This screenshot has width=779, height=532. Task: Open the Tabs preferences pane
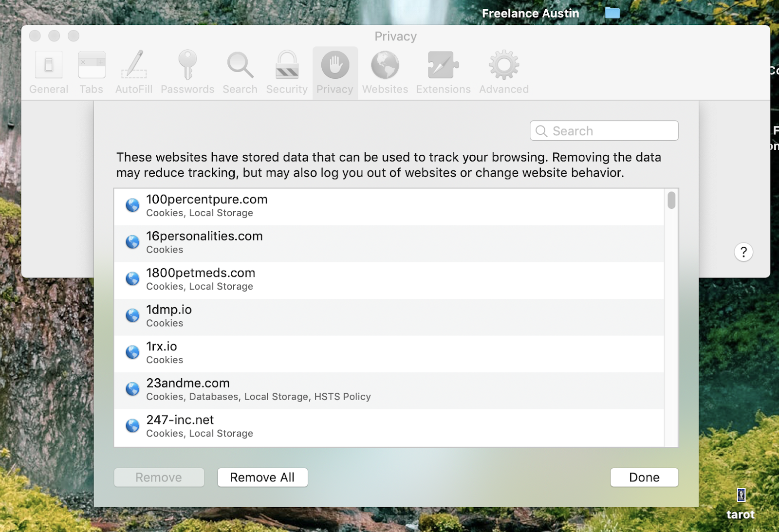point(92,73)
